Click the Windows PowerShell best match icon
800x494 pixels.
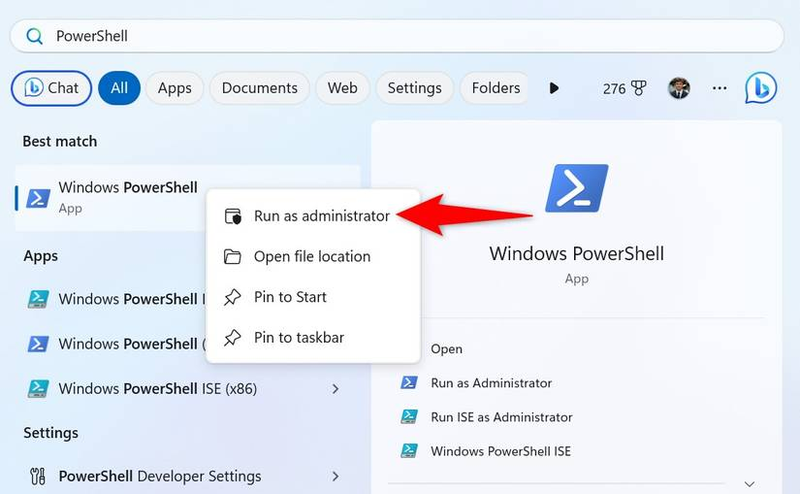click(x=38, y=198)
